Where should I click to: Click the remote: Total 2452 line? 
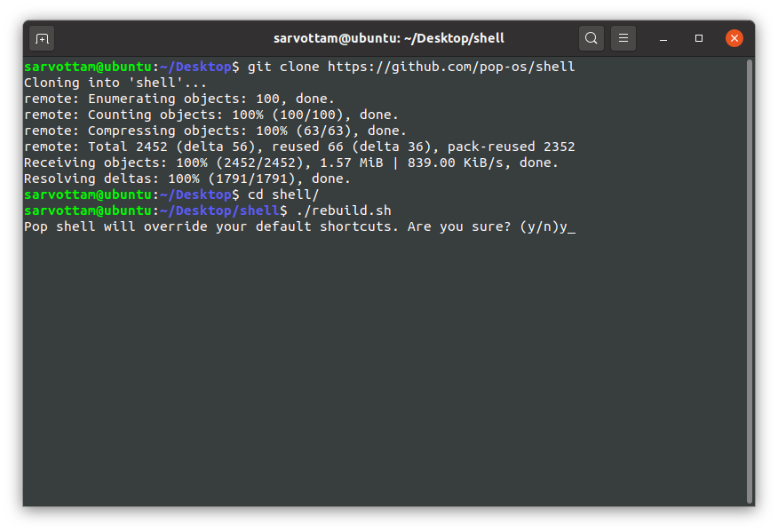coord(299,147)
